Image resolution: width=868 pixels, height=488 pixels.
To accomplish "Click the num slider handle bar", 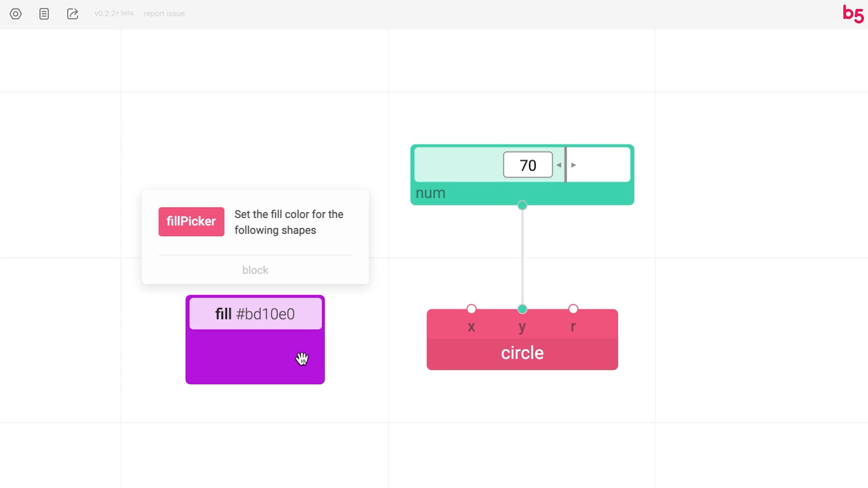I will (x=566, y=165).
